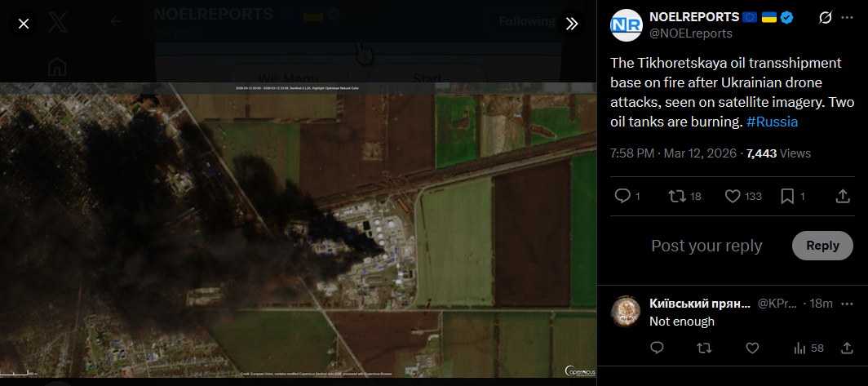The width and height of the screenshot is (868, 386).
Task: Click the gray Reply button
Action: pos(822,246)
